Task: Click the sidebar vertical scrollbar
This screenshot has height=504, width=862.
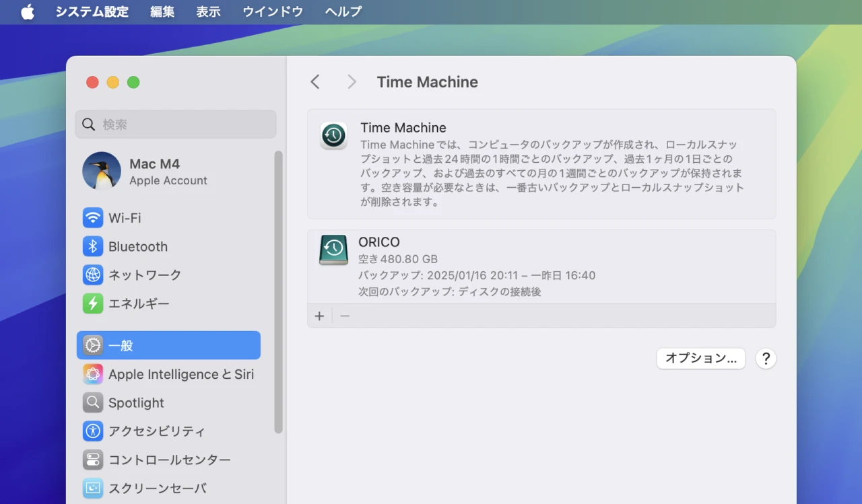Action: click(279, 292)
